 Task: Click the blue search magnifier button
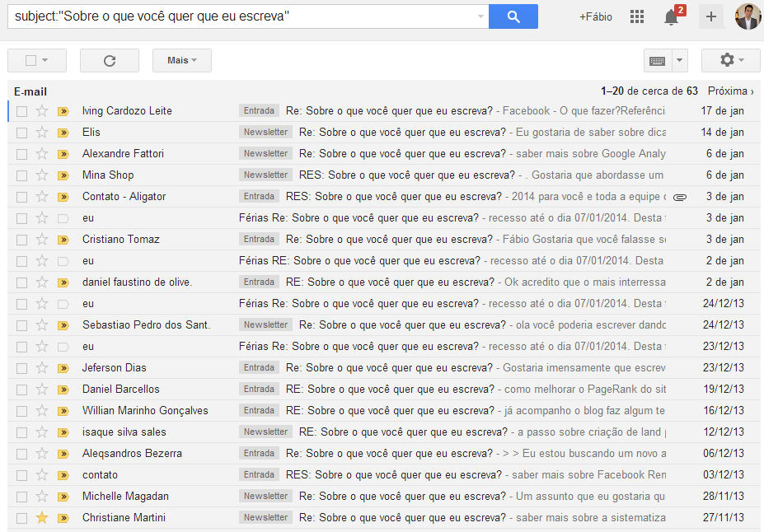tap(513, 16)
